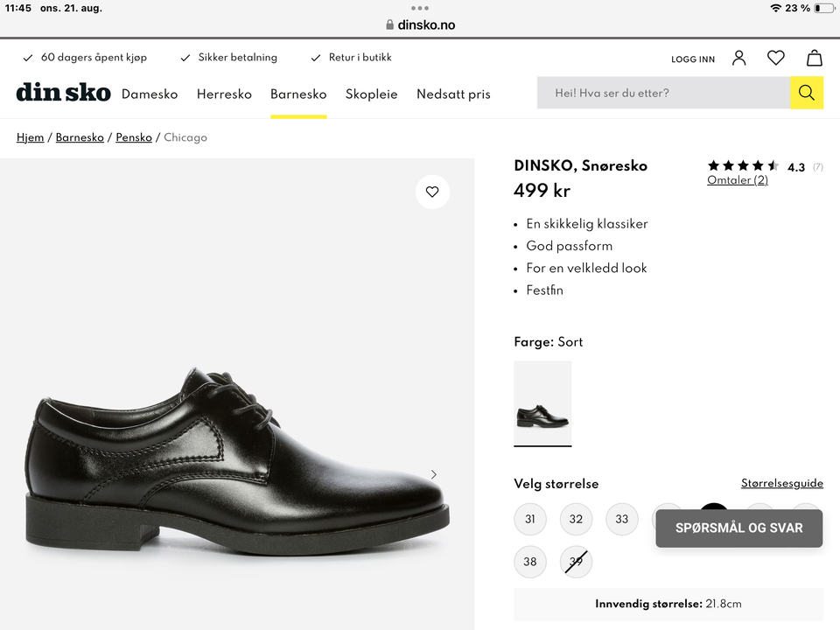Click the search field "Hva ser du etter?"
This screenshot has width=840, height=630.
[663, 93]
